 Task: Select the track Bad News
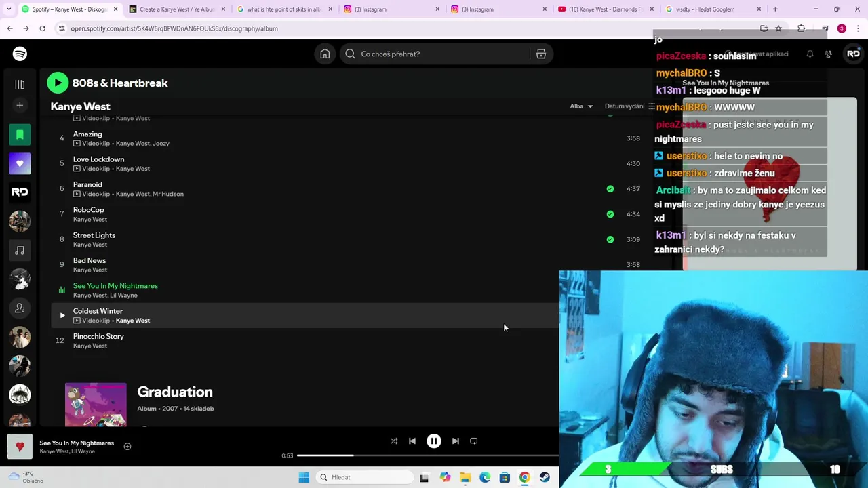click(x=90, y=260)
